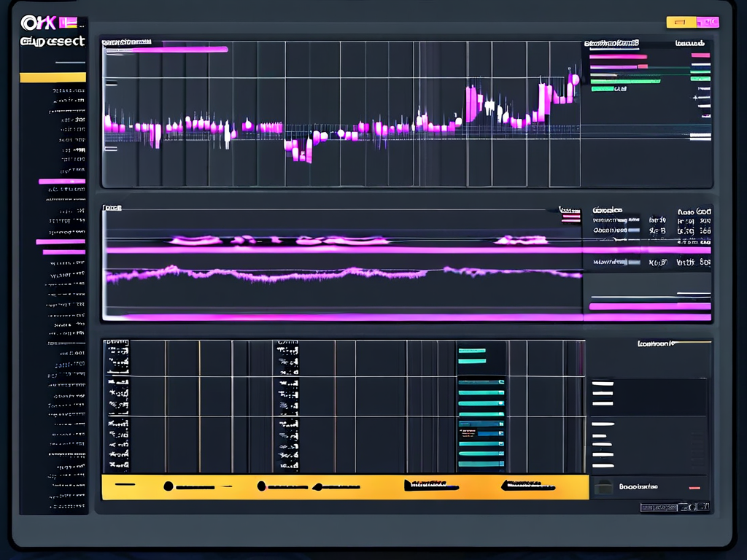747x560 pixels.
Task: Select the first pink highlighted sidebar row
Action: click(62, 182)
